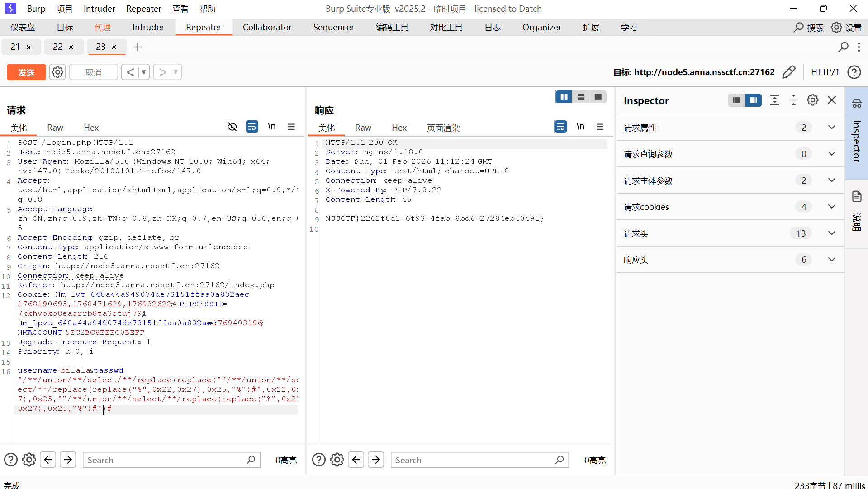
Task: Select top-bottom stacked layout
Action: tap(581, 97)
